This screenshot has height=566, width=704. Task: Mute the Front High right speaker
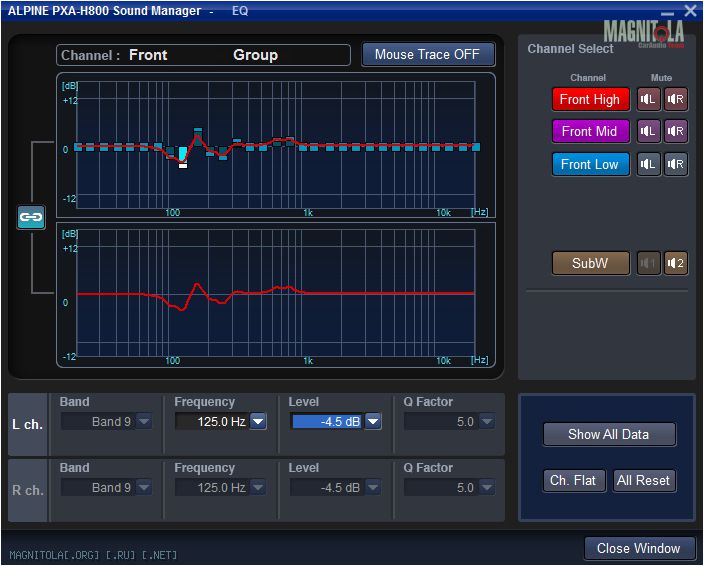676,99
